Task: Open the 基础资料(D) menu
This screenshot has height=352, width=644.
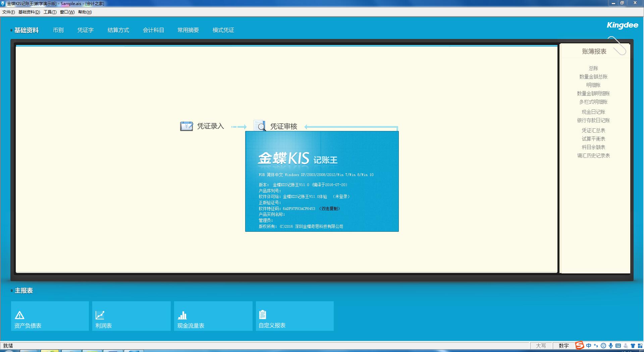Action: [x=29, y=12]
